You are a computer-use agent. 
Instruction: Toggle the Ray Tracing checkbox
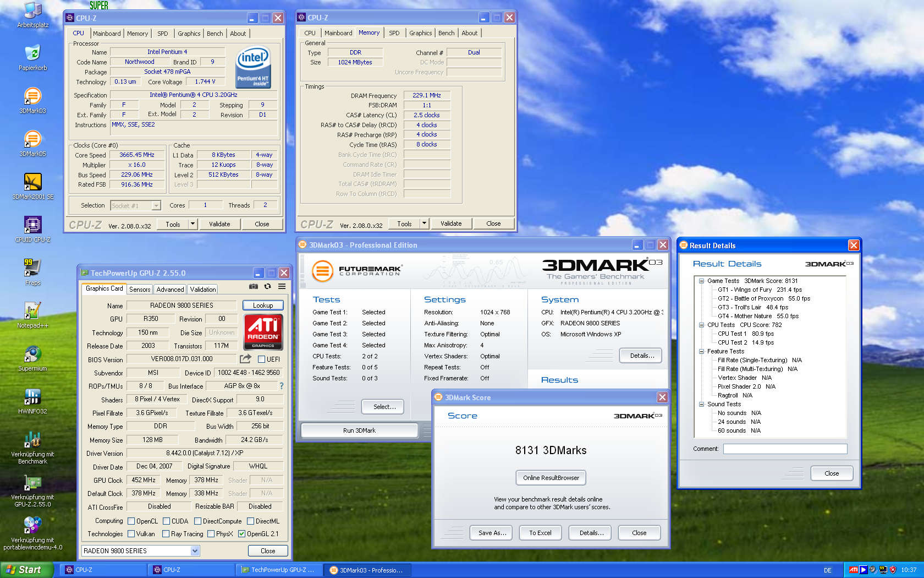(x=166, y=534)
